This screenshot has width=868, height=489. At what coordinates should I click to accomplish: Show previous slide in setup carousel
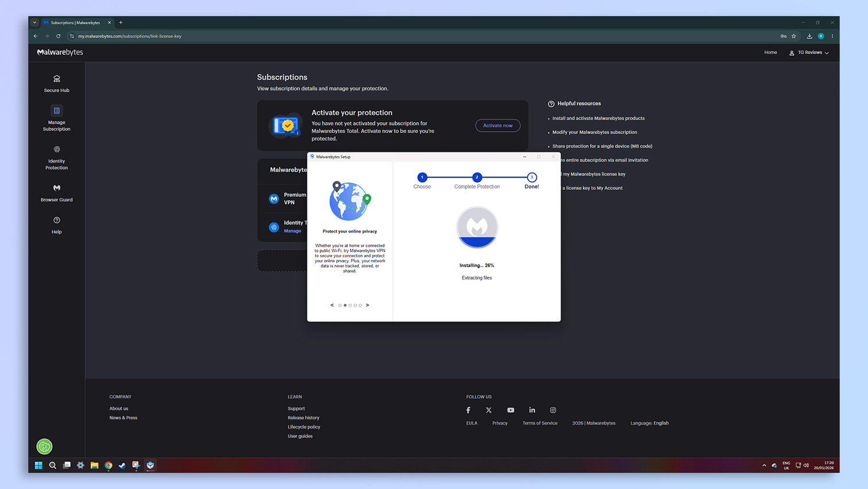(332, 305)
